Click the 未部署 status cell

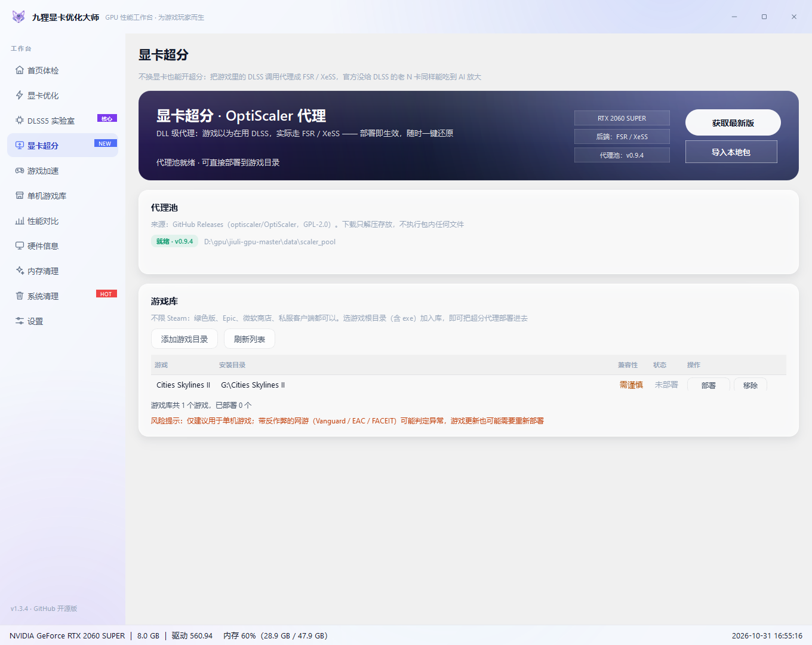click(x=666, y=385)
